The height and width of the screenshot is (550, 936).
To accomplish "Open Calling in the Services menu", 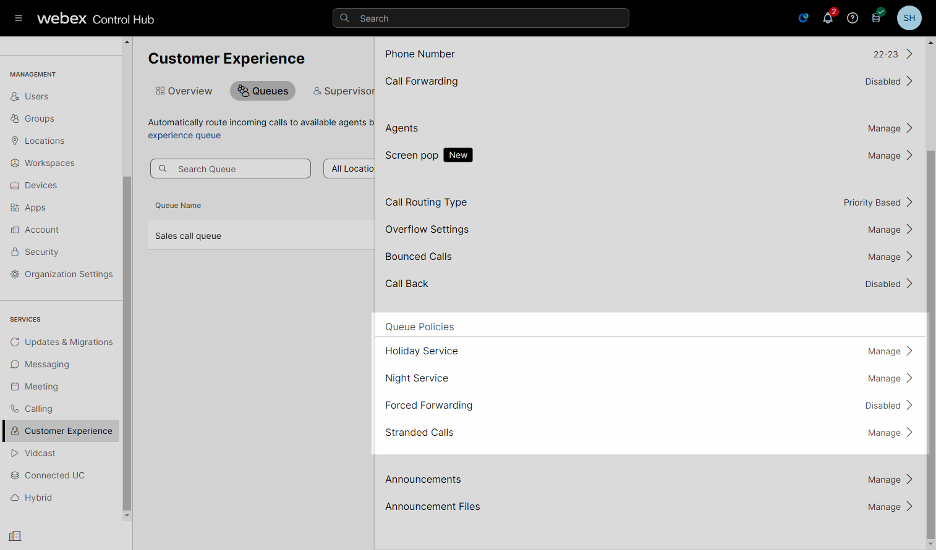I will [x=38, y=408].
